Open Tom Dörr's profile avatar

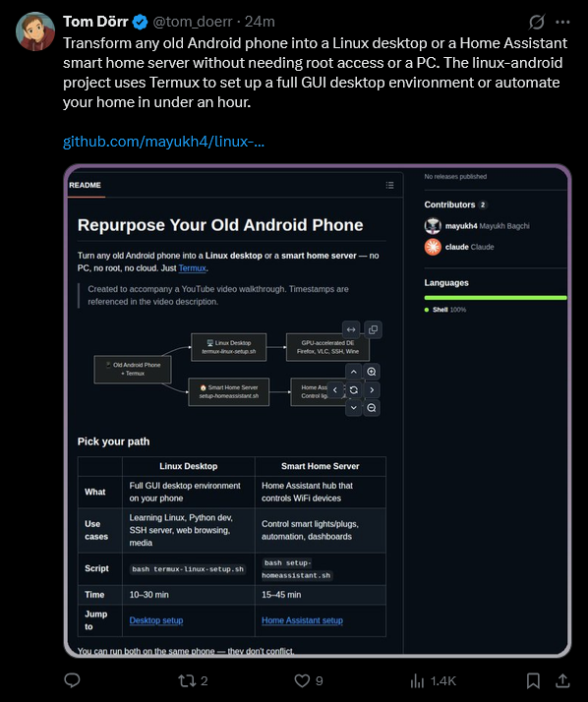point(35,31)
